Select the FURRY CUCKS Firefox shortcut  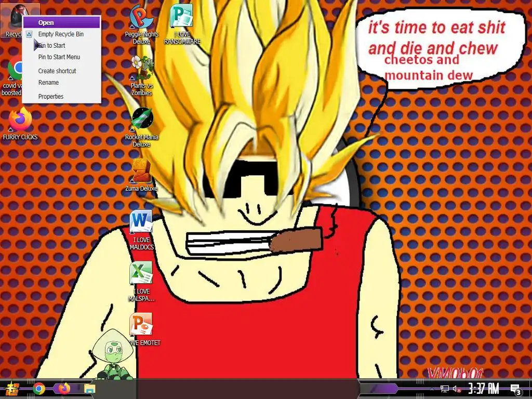coord(20,123)
